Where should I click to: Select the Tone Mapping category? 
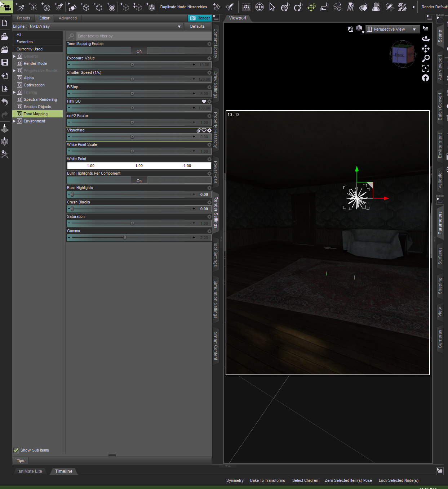pyautogui.click(x=37, y=114)
